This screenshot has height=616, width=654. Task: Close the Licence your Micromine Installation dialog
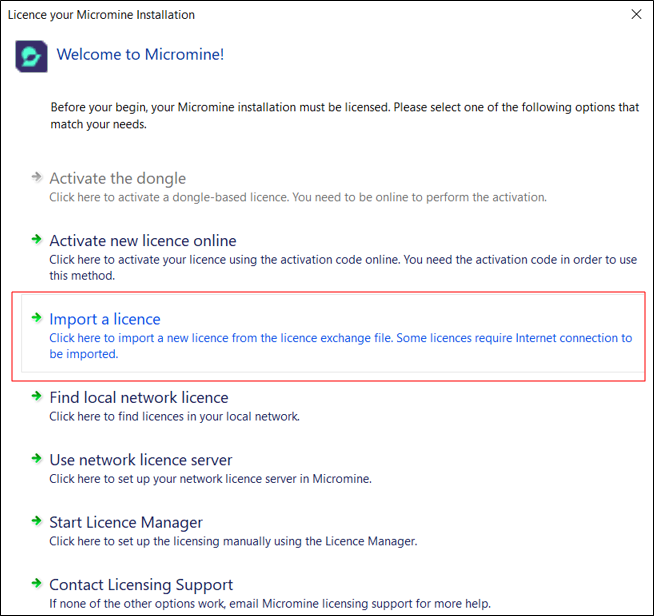(x=636, y=15)
